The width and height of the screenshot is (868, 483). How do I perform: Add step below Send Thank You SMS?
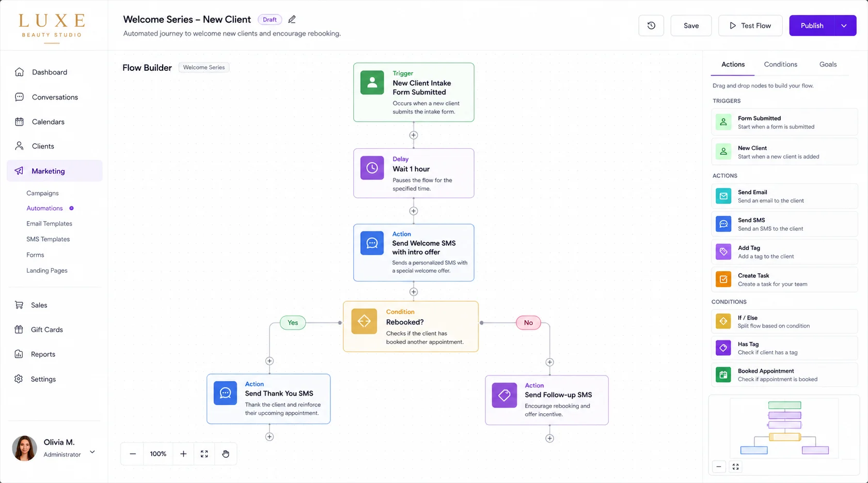click(x=270, y=437)
